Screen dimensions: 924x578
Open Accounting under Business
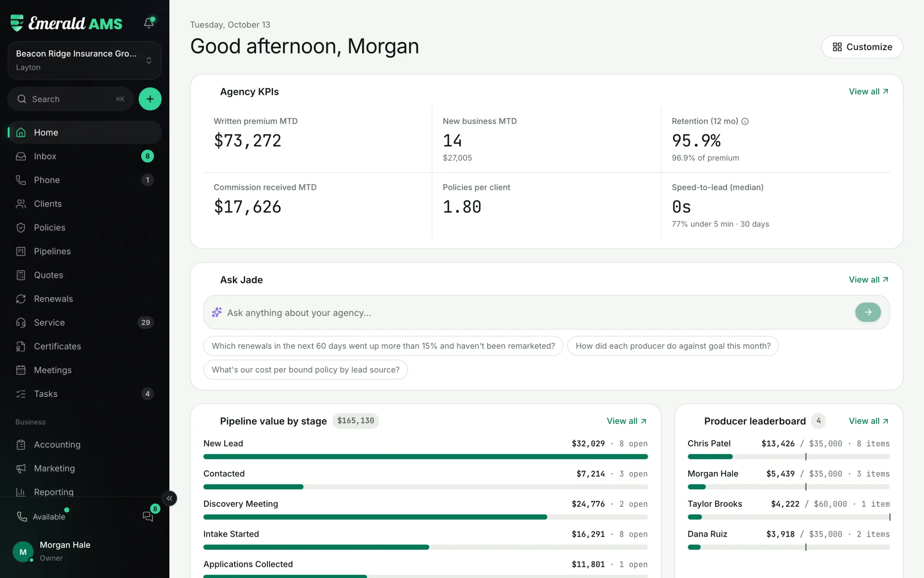[x=85, y=445]
